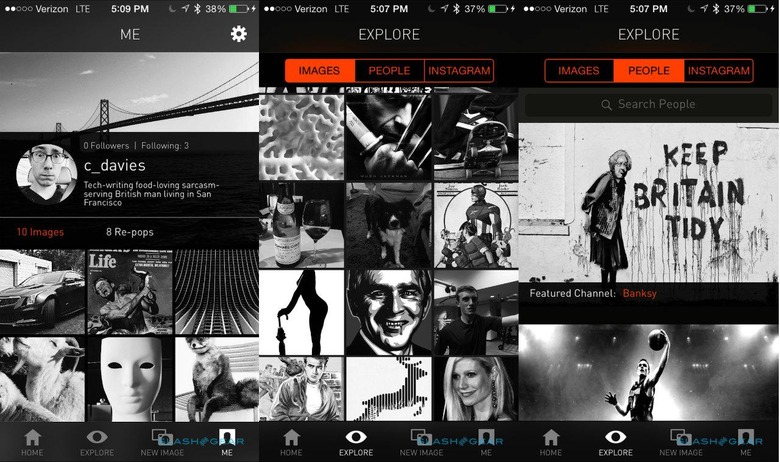Image resolution: width=780 pixels, height=462 pixels.
Task: Open the curved lines pattern thumbnail
Action: (217, 292)
